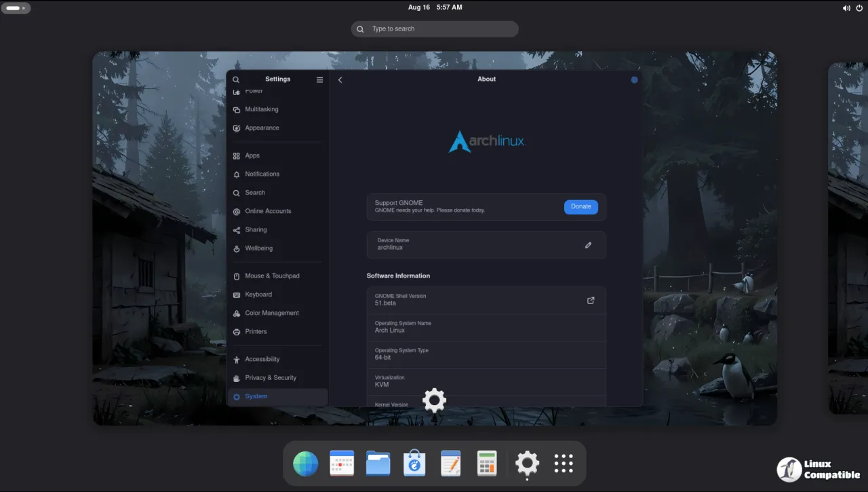Click the "Operating System Name" label
The height and width of the screenshot is (492, 868).
coord(403,323)
